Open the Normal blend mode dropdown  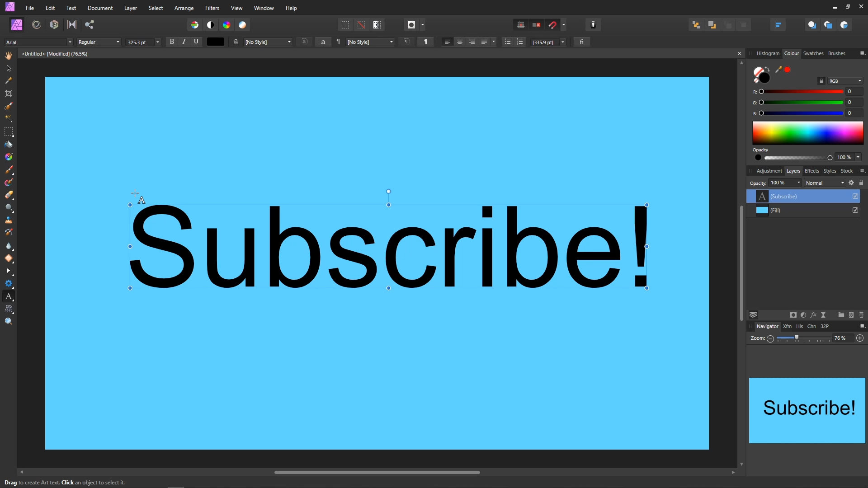[825, 183]
